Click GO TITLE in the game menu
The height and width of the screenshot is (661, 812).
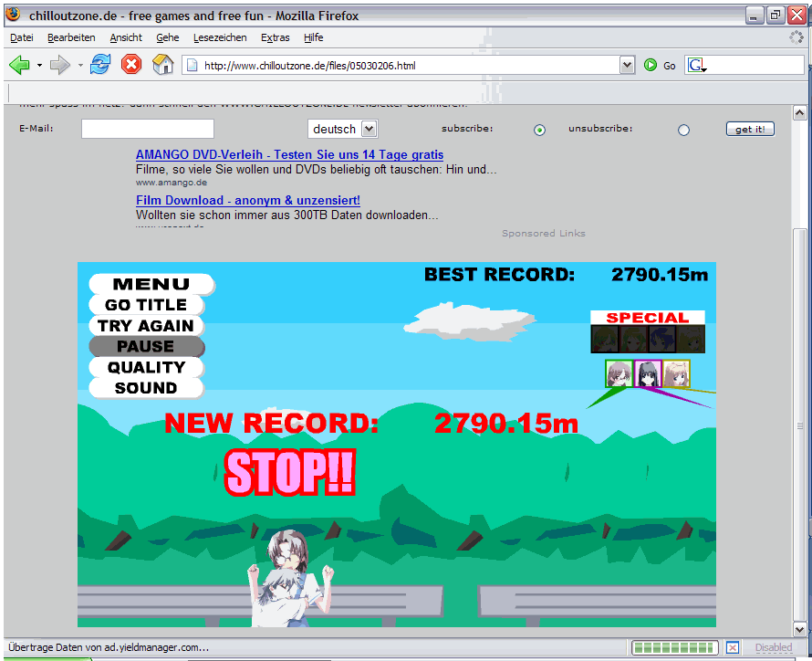click(146, 305)
